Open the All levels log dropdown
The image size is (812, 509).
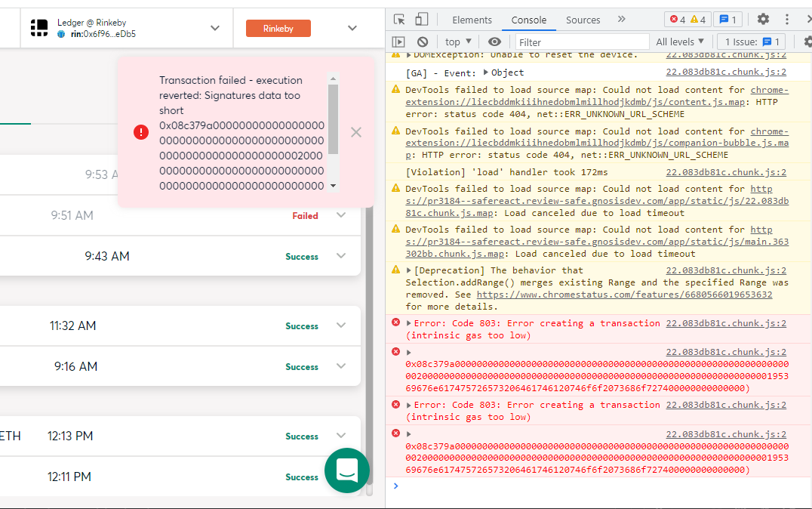tap(680, 42)
